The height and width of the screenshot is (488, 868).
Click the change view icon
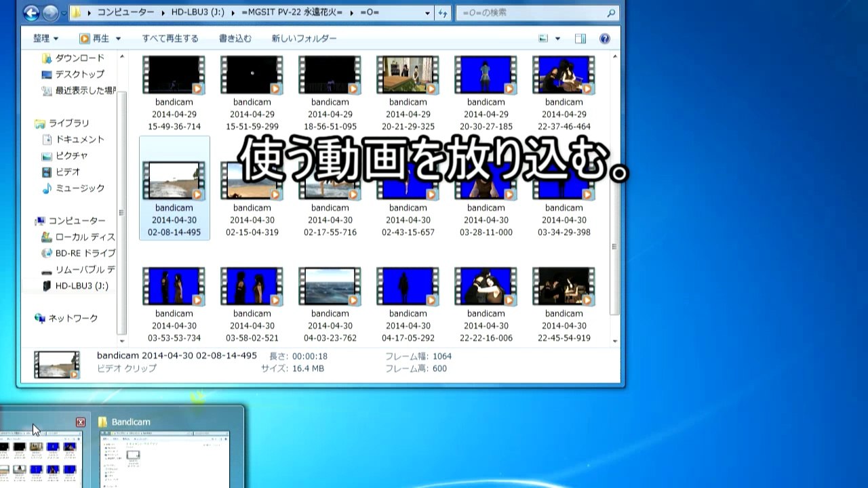click(x=543, y=39)
